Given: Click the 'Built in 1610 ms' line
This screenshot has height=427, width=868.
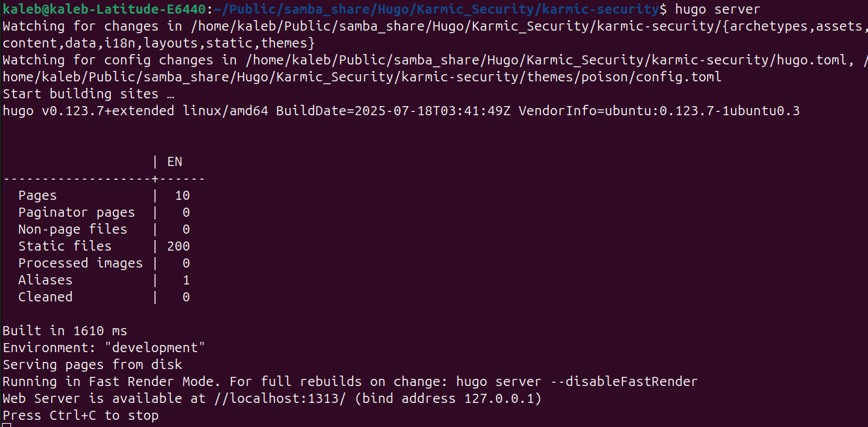Looking at the screenshot, I should [65, 331].
